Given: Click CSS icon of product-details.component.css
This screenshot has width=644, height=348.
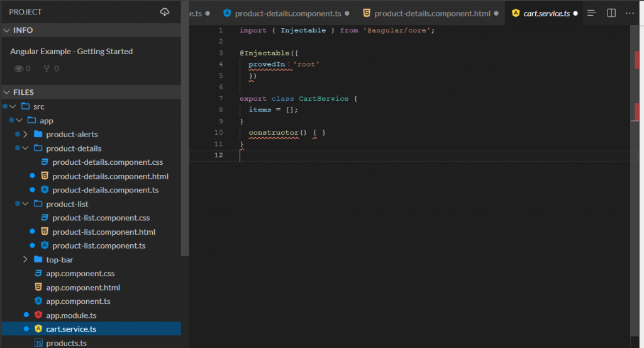Looking at the screenshot, I should (45, 162).
